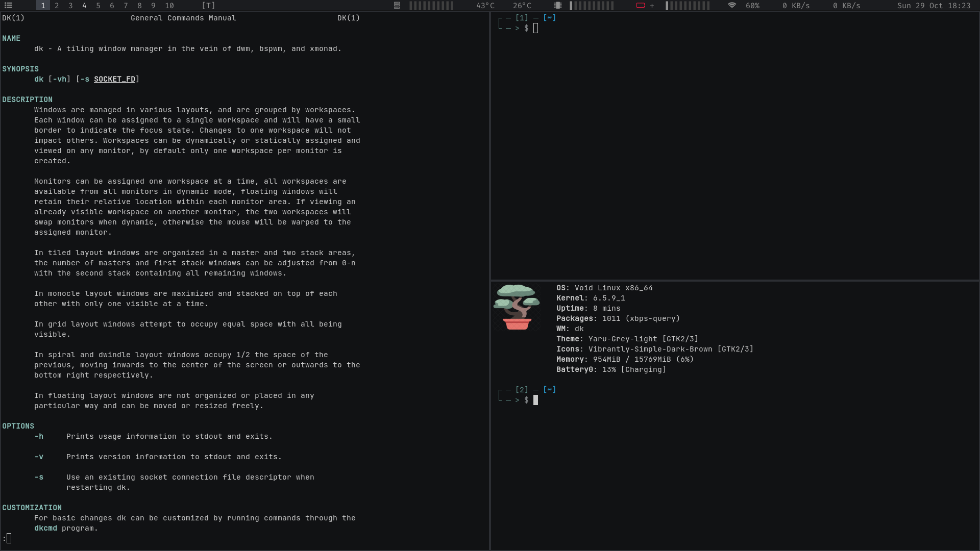Click the NAME section heading in man page
Screen dimensions: 980x551
click(x=11, y=38)
